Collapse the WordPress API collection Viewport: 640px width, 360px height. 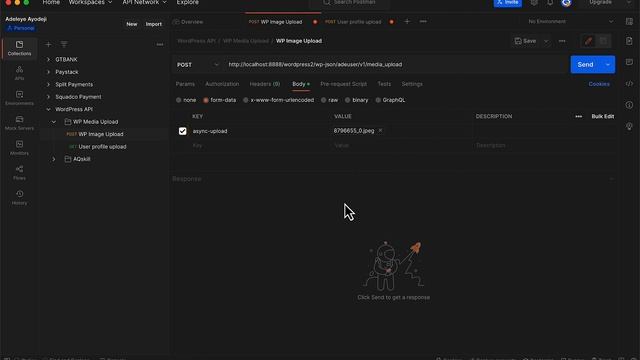coord(48,109)
